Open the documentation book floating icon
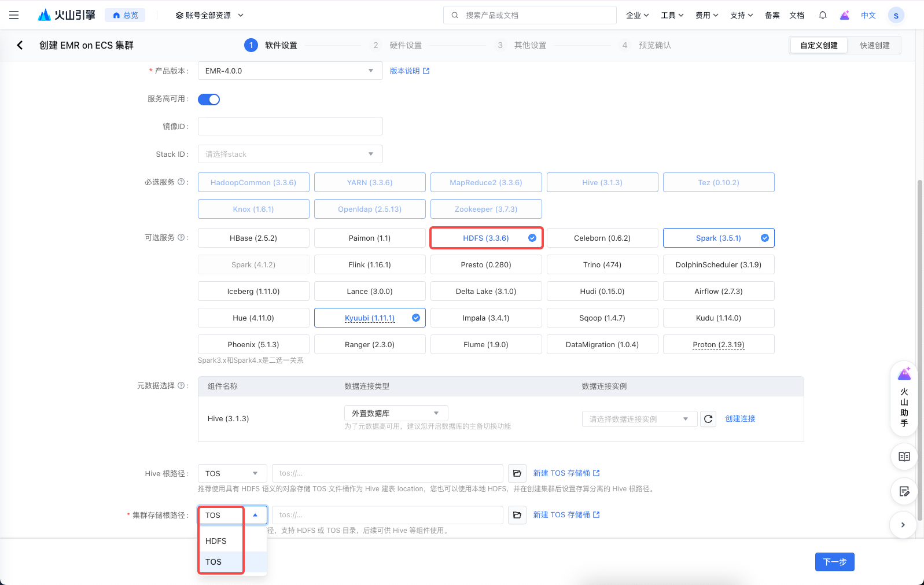The width and height of the screenshot is (924, 585). click(x=904, y=457)
